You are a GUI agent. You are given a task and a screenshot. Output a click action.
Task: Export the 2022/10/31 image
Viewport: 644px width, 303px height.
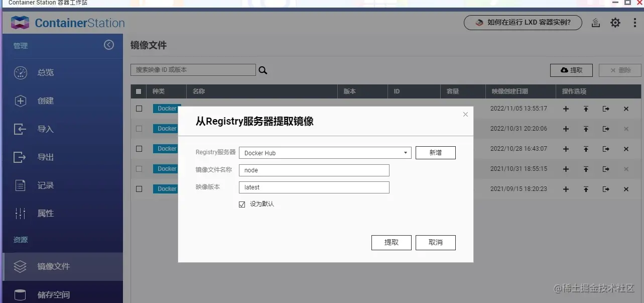click(606, 129)
